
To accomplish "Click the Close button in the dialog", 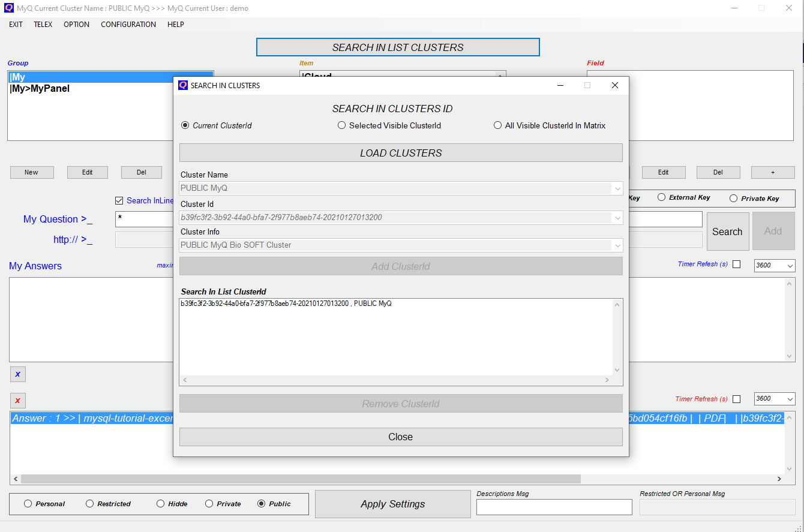I will point(401,437).
